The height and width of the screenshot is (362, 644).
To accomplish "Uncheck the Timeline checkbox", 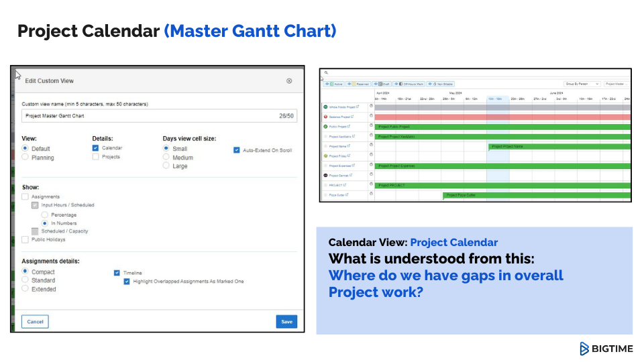I will (x=117, y=273).
